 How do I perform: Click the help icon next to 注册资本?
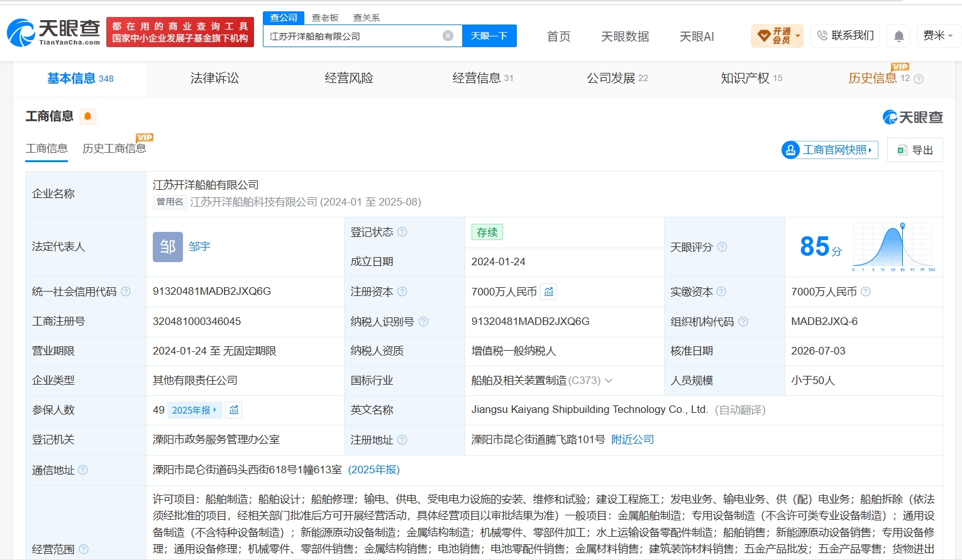click(x=402, y=292)
